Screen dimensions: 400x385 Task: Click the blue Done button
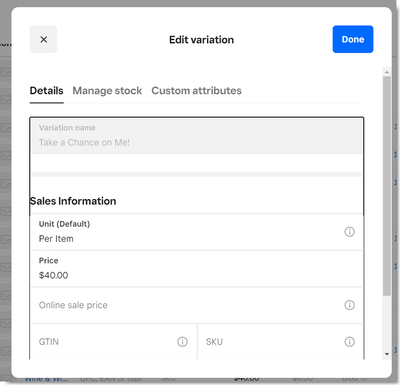[x=353, y=39]
